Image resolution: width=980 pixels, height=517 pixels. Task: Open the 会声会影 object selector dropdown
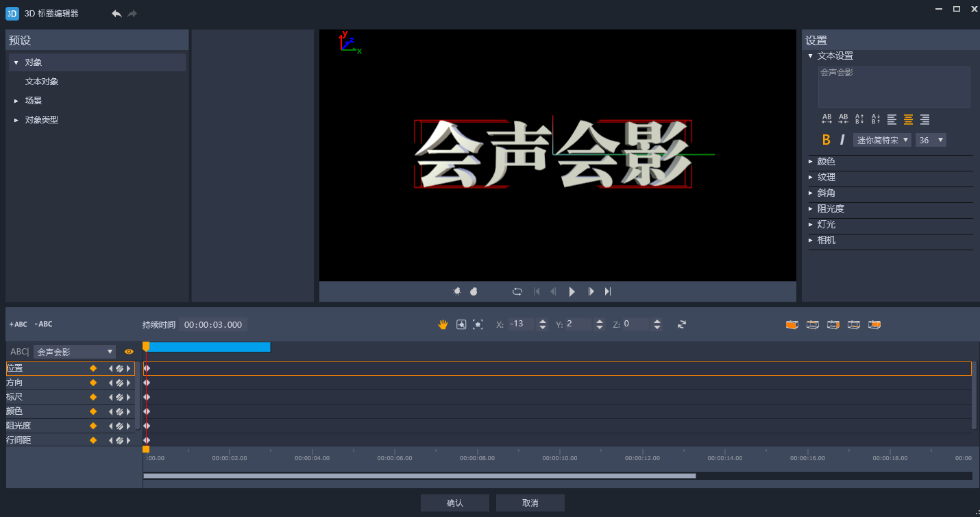[75, 352]
